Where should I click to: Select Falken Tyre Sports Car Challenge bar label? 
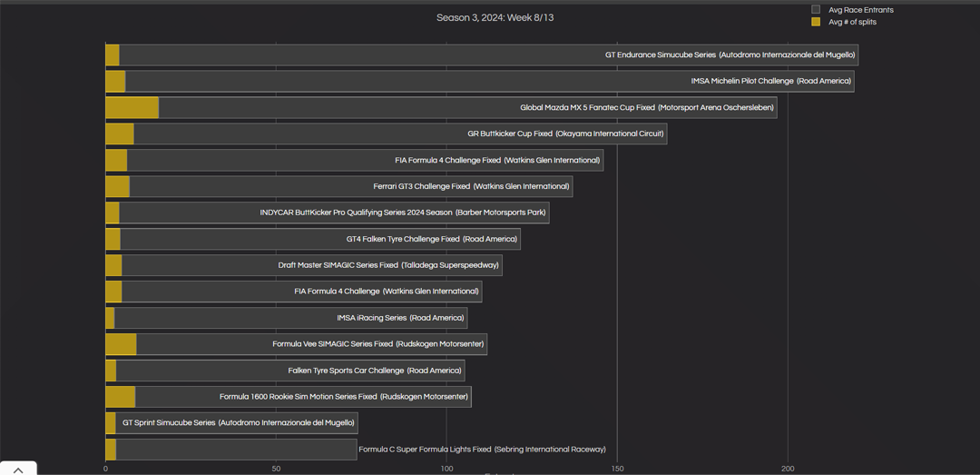click(x=375, y=371)
